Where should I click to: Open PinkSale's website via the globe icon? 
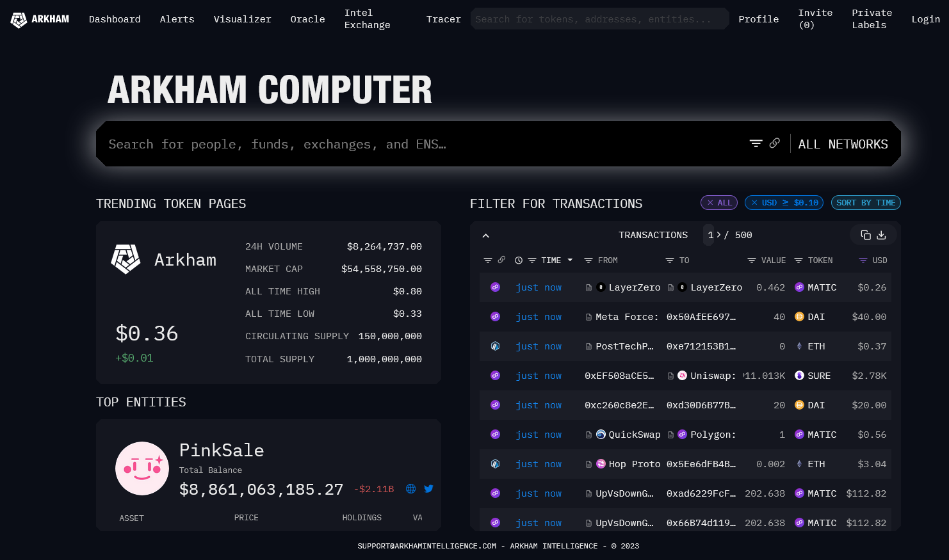[411, 489]
